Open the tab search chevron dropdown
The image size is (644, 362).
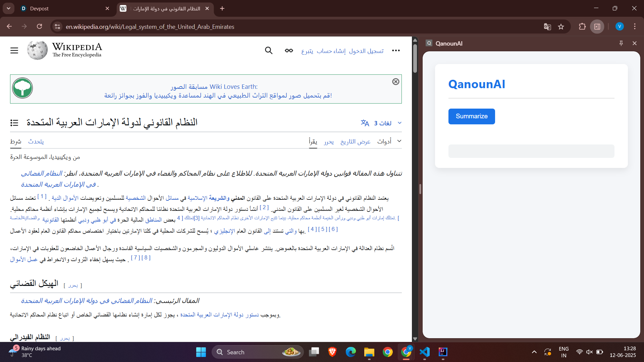pyautogui.click(x=8, y=8)
